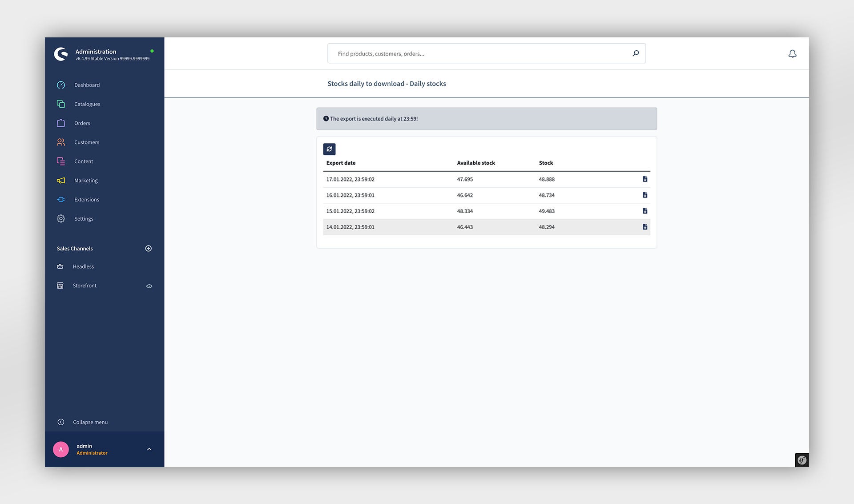
Task: Click the clock icon in export notice
Action: pos(326,119)
